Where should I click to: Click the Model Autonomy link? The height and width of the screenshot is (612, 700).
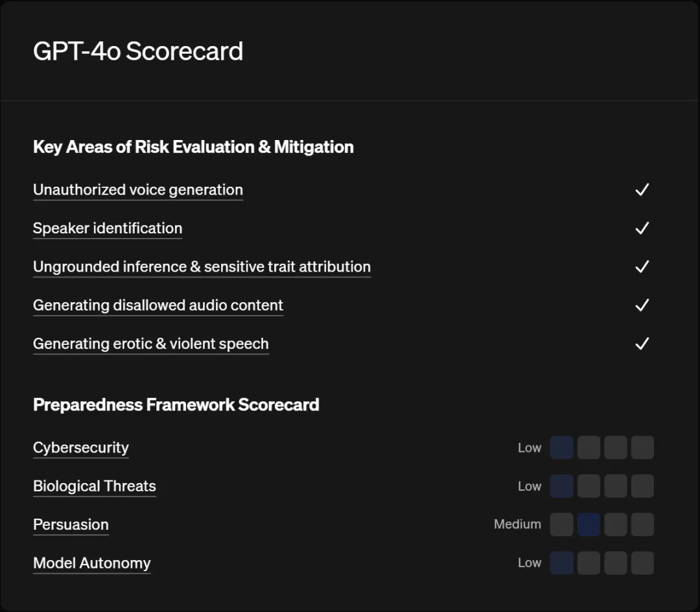pyautogui.click(x=91, y=563)
